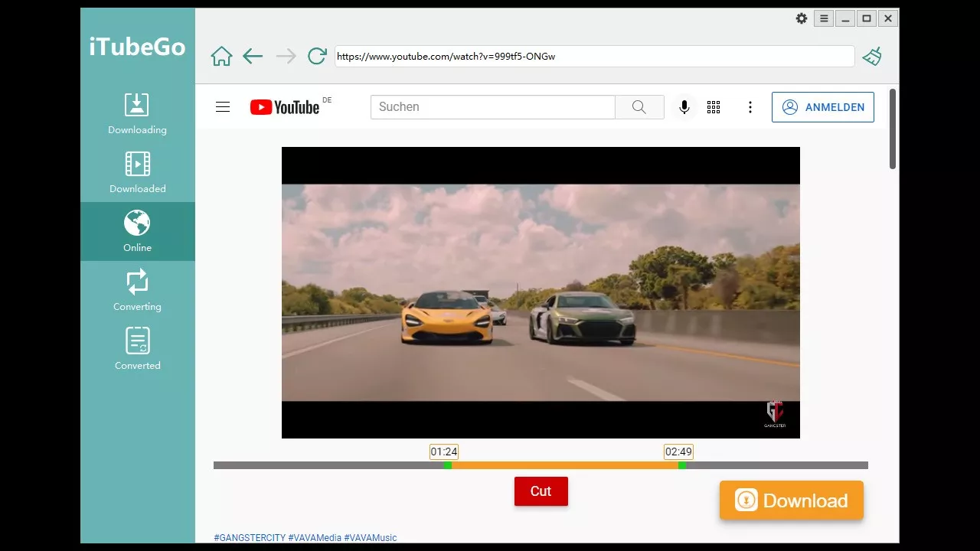Navigate back to previous page
Viewport: 980px width, 551px height.
click(253, 56)
